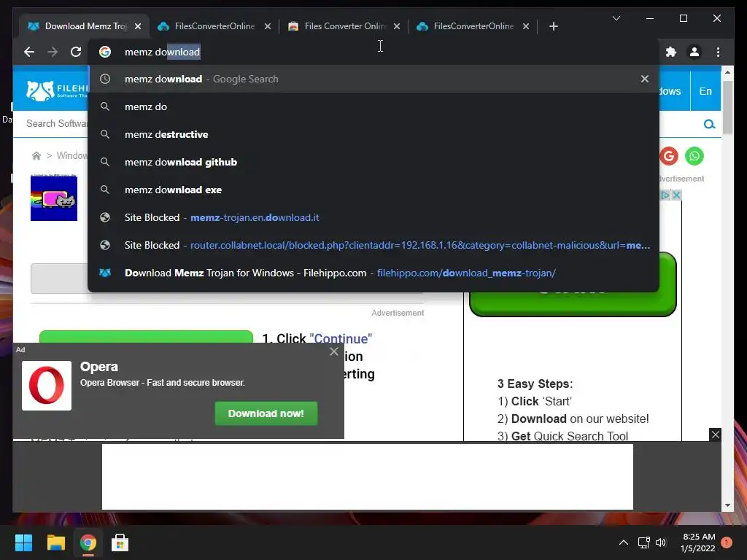
Task: Click the "Continue" link in ad
Action: pos(341,338)
